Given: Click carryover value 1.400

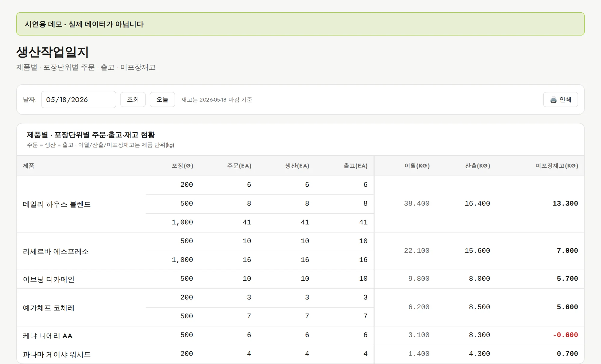Looking at the screenshot, I should 419,354.
